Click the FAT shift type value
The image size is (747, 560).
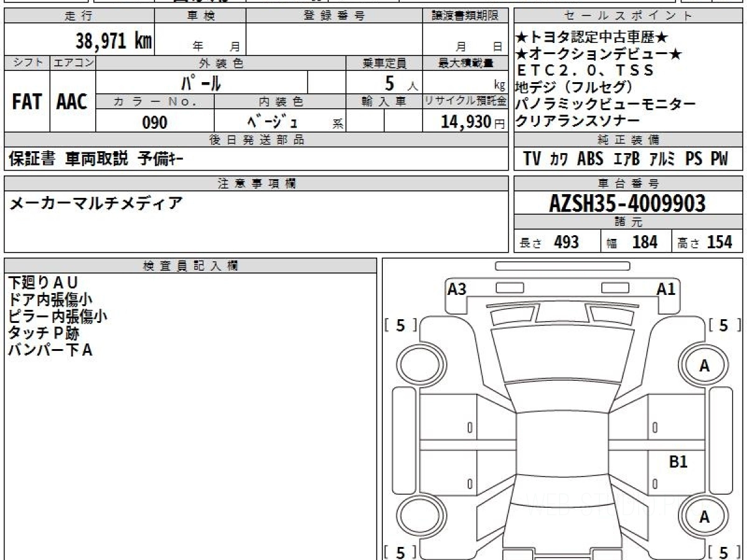click(x=27, y=102)
